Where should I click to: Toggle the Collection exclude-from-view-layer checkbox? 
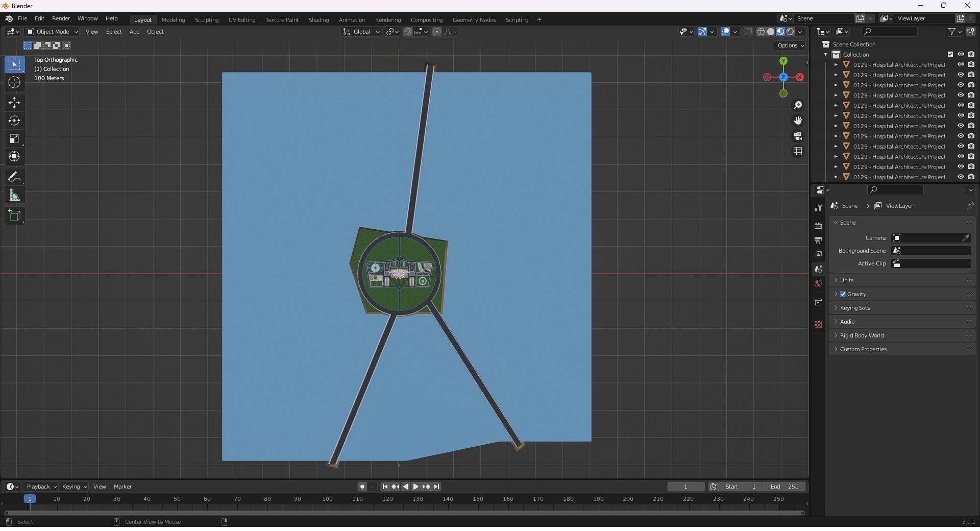coord(950,55)
